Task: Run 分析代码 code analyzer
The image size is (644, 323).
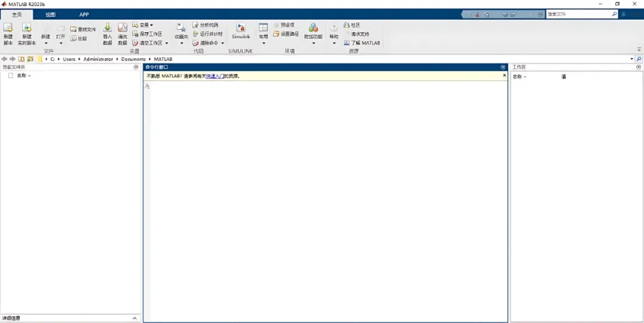Action: tap(206, 25)
